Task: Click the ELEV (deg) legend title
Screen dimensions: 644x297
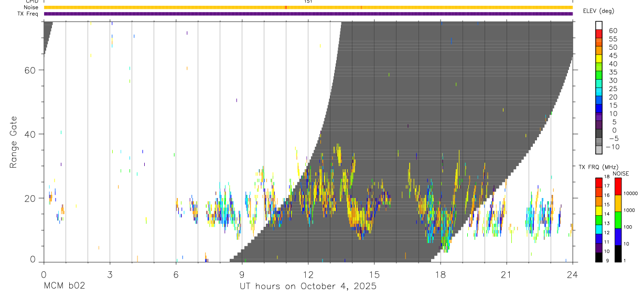Action: pos(598,11)
